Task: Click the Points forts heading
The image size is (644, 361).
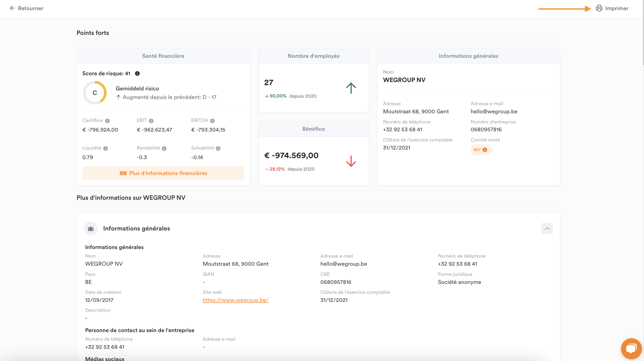Action: pos(93,33)
